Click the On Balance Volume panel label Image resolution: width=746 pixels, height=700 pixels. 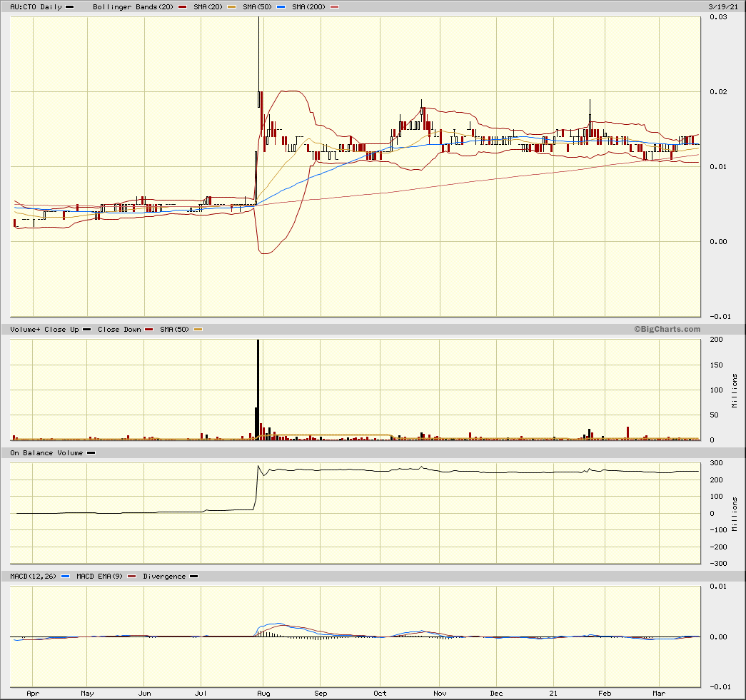point(46,452)
